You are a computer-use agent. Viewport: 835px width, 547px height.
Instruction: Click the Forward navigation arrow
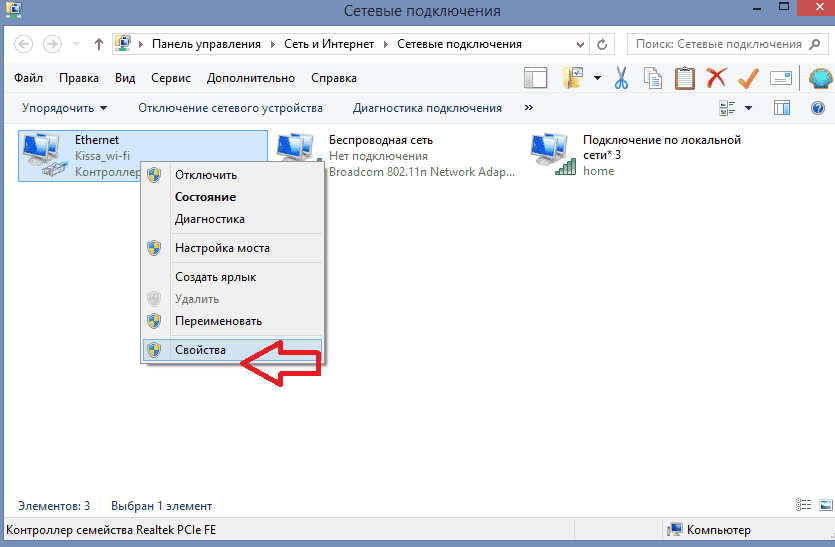[x=52, y=44]
